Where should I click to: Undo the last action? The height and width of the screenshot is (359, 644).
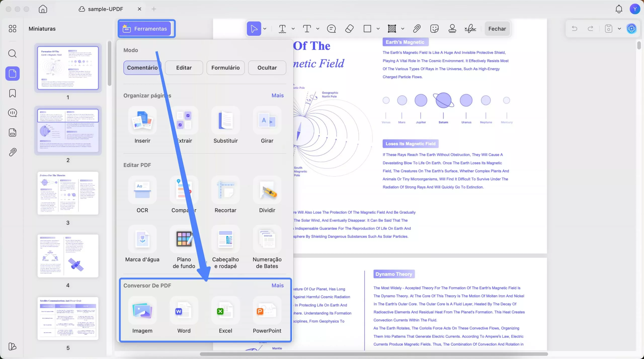(574, 29)
